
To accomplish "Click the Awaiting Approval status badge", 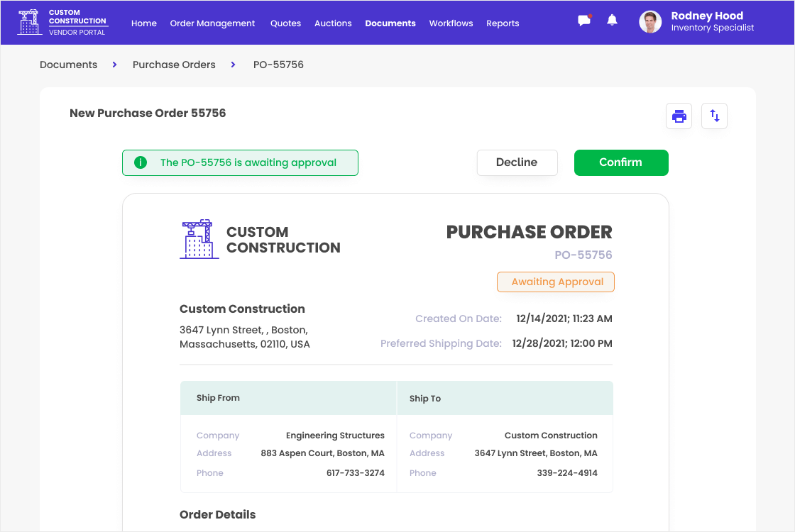I will pyautogui.click(x=556, y=282).
